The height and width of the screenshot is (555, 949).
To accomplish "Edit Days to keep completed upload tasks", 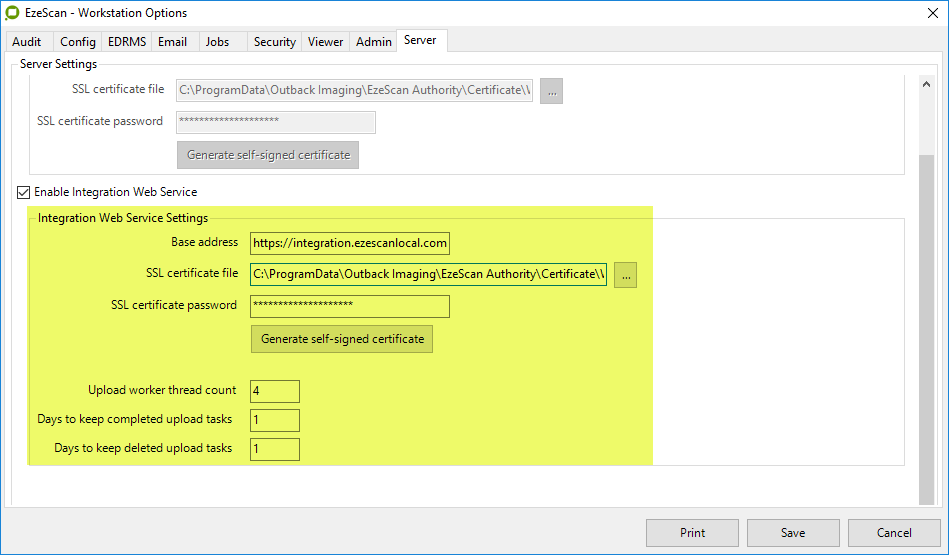I will [x=275, y=420].
